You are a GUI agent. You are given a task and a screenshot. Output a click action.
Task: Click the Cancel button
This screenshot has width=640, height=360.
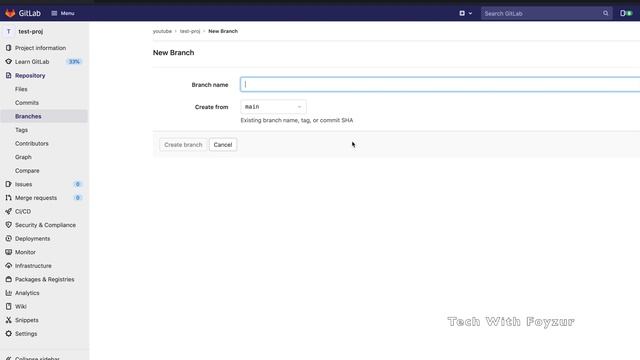point(223,145)
